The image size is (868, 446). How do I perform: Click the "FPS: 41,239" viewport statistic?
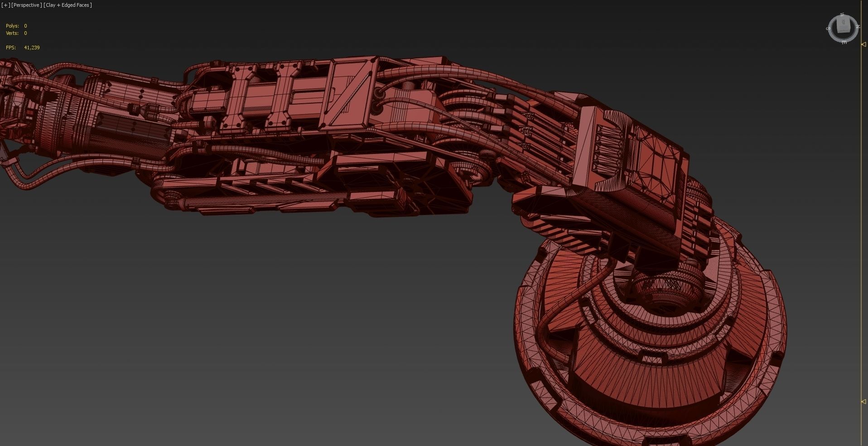[23, 48]
